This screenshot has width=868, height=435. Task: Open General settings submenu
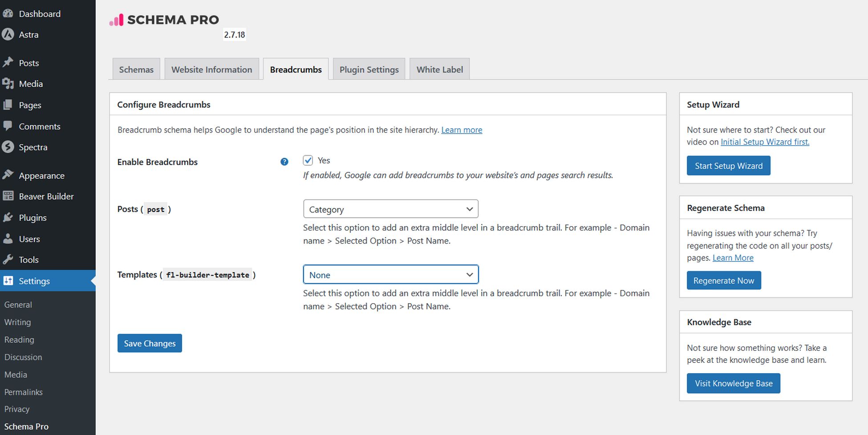(x=18, y=305)
